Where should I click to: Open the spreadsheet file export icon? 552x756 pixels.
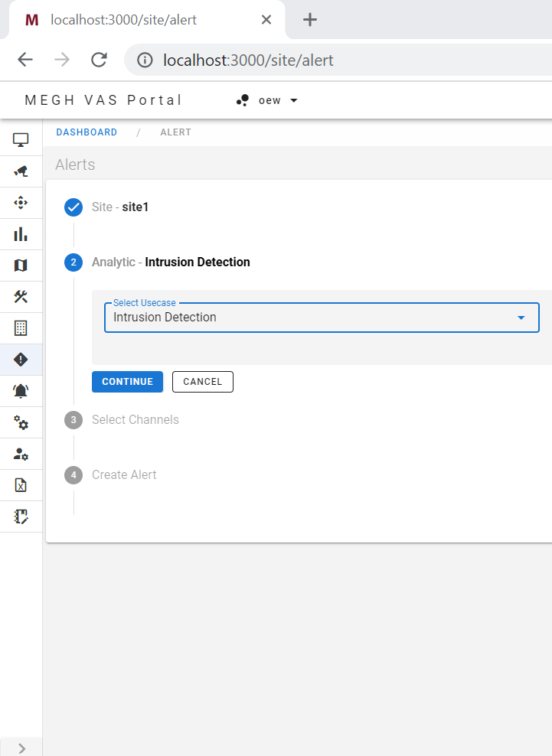(x=21, y=485)
